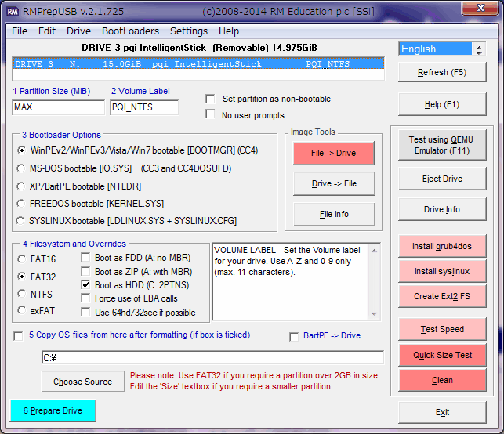
Task: Tick No user prompts checkbox
Action: pyautogui.click(x=210, y=114)
